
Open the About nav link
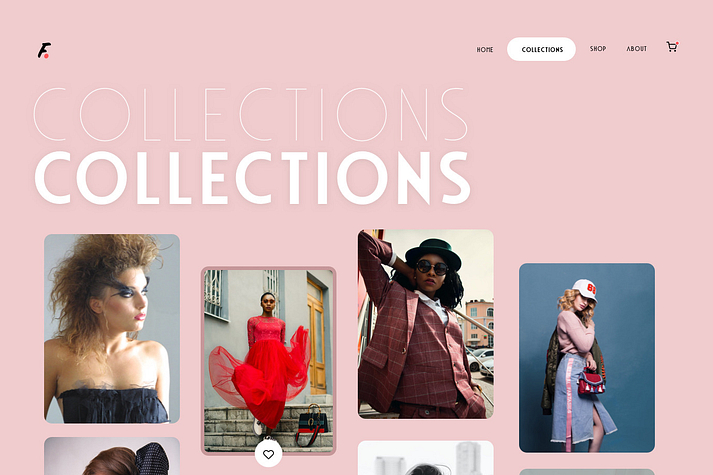[637, 49]
